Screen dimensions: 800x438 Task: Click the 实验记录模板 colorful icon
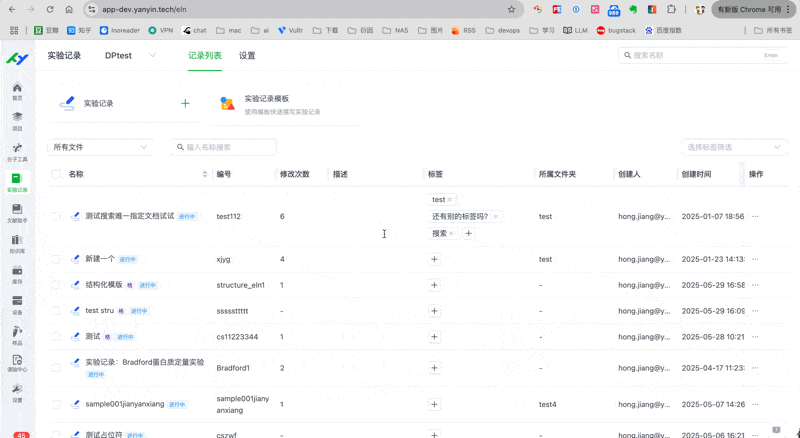[x=227, y=103]
